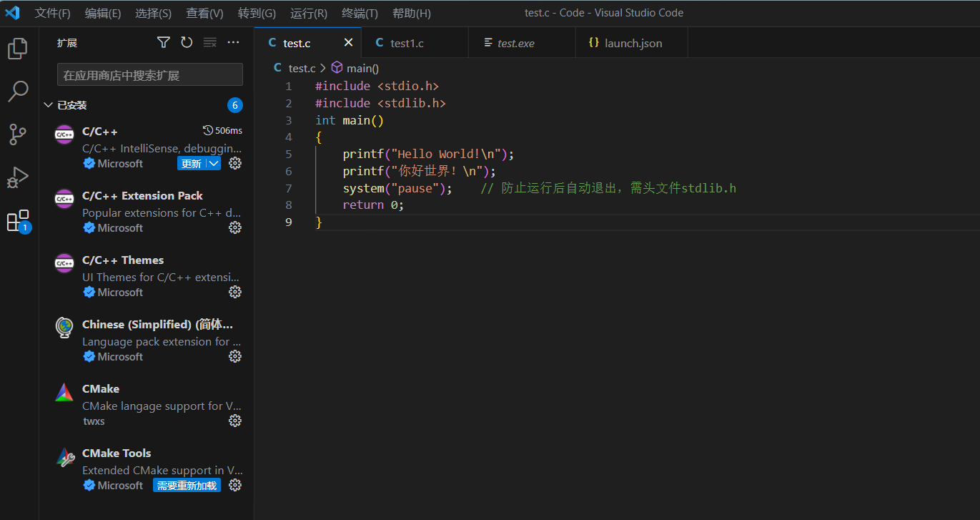
Task: Click the #include <stdlib.h> line
Action: click(380, 103)
